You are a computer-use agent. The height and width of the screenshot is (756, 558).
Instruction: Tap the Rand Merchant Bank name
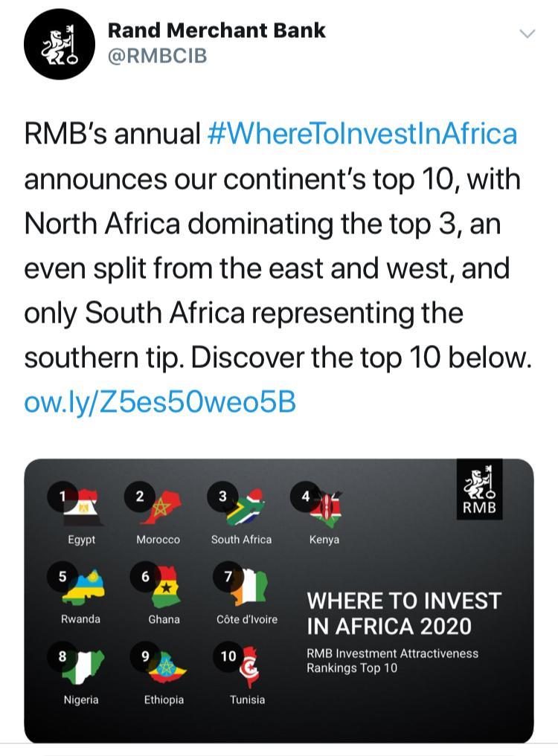(x=217, y=30)
